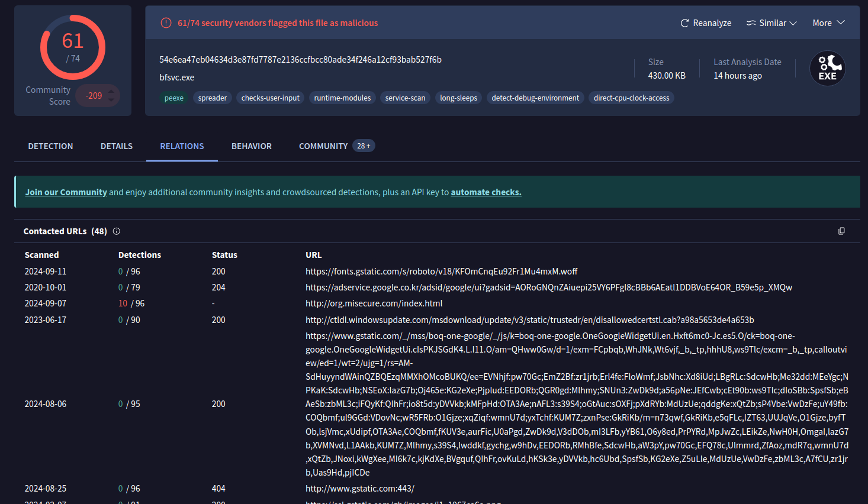Select the file hash 54e6ea47eb04… text
The image size is (868, 504).
point(300,60)
